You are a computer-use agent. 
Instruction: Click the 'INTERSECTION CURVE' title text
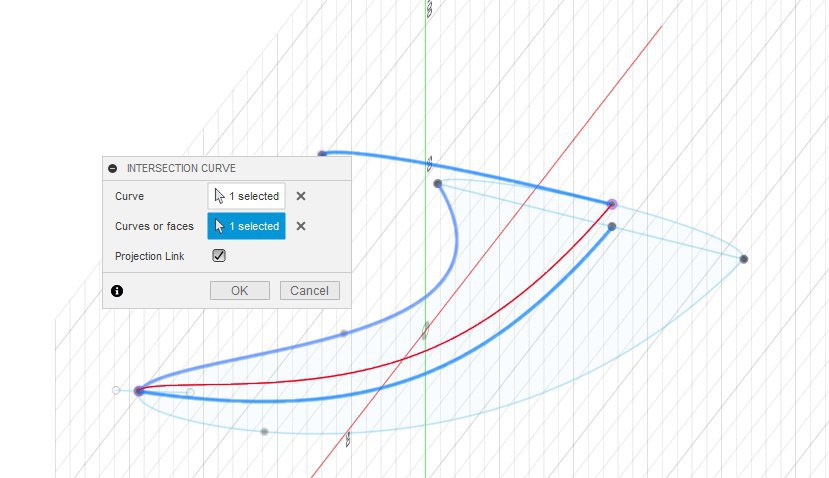pos(181,168)
